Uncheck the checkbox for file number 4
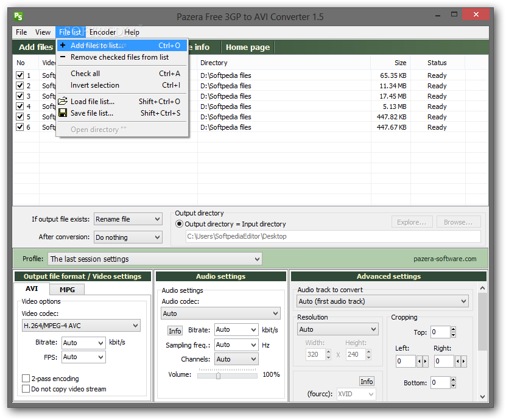The height and width of the screenshot is (420, 506). (19, 106)
